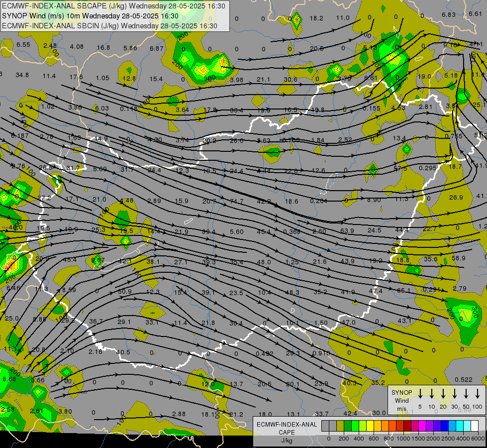Click the wind legend arrow above 100

[x=478, y=394]
